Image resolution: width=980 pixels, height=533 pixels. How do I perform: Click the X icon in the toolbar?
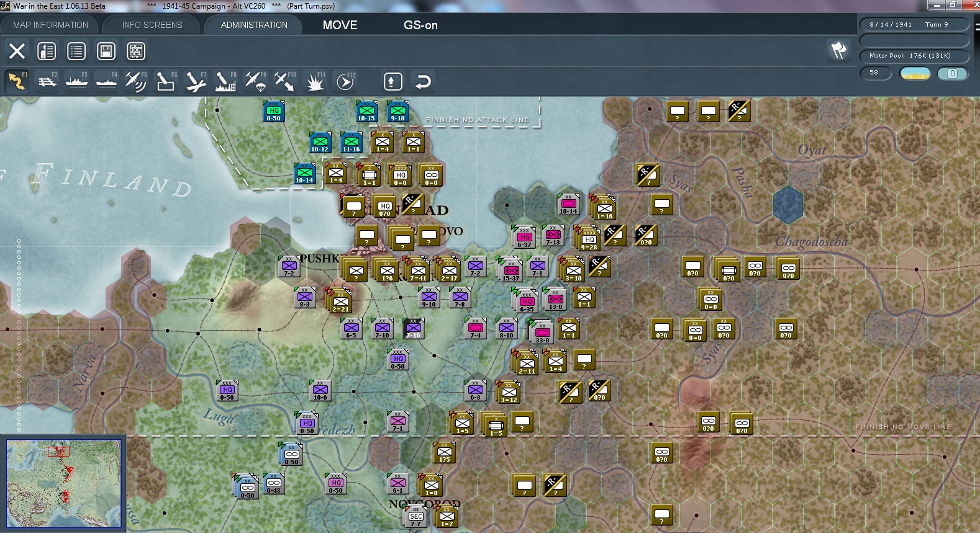click(x=17, y=51)
